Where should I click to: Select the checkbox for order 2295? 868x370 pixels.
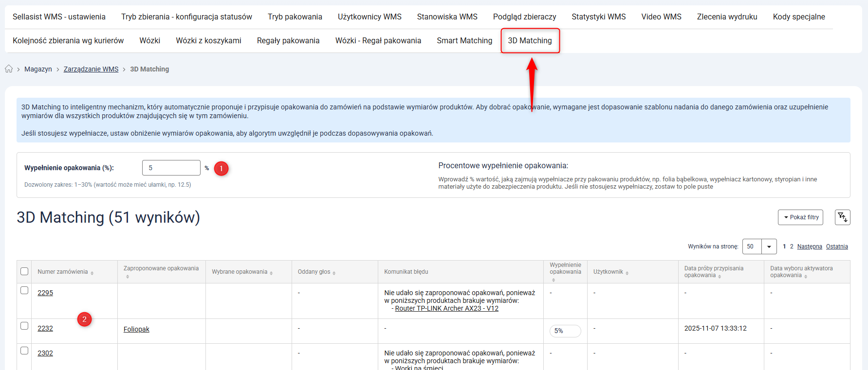[x=24, y=290]
